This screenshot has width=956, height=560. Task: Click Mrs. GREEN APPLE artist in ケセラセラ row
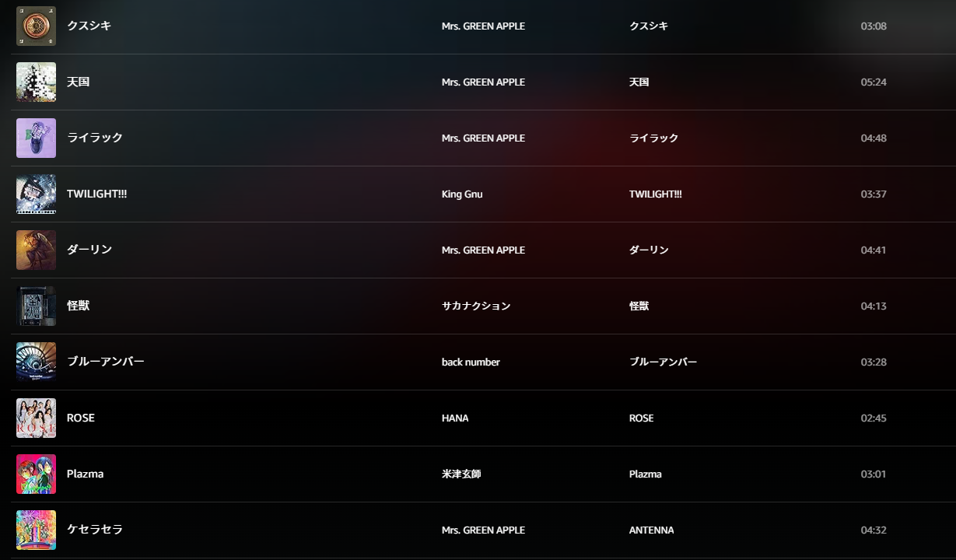483,530
